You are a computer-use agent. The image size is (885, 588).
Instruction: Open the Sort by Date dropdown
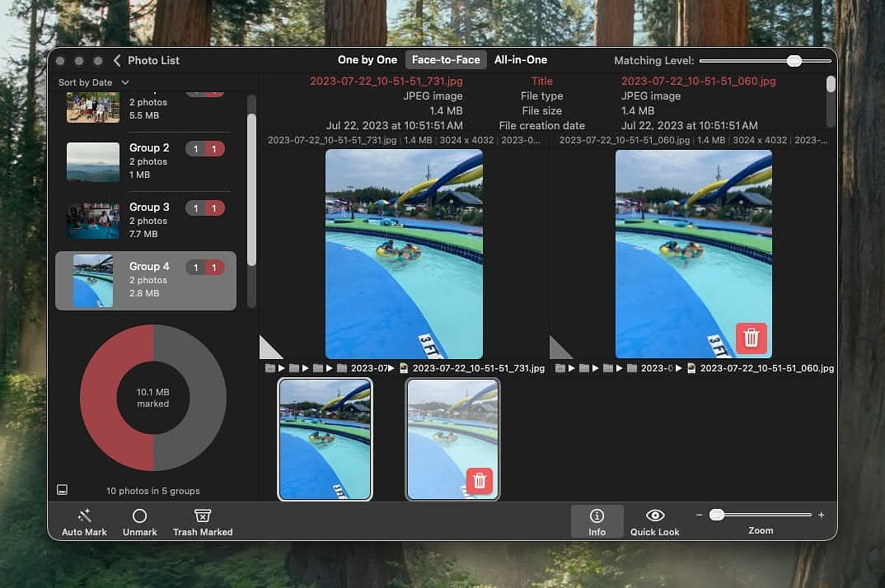pos(93,82)
